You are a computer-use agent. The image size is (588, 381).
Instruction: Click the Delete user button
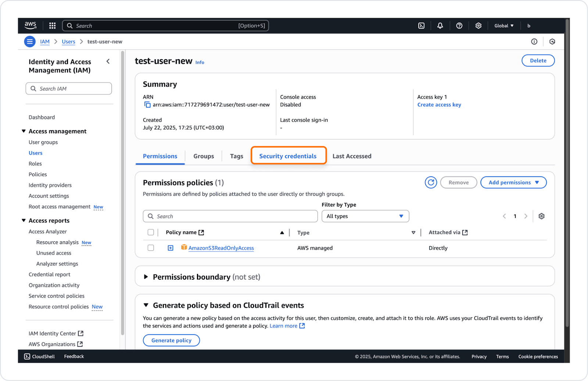538,61
